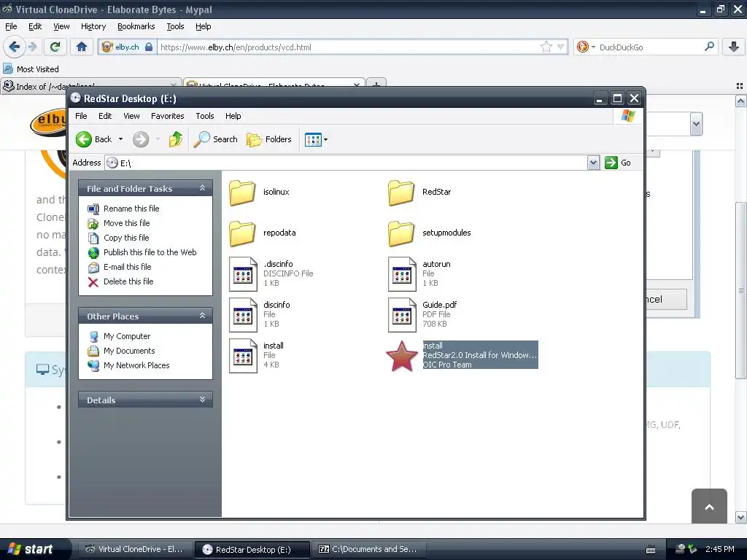The image size is (747, 560).
Task: Select the Guide.pdf file icon
Action: point(402,315)
